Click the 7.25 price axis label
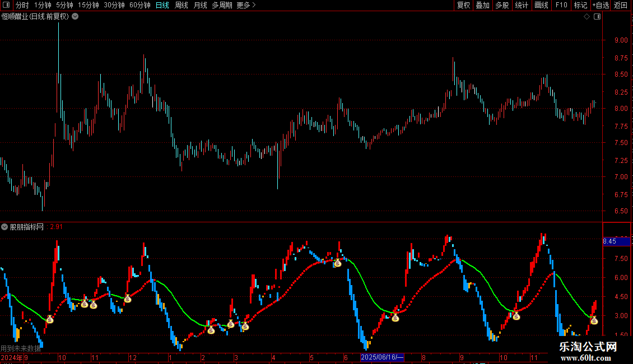Viewport: 633px width, 364px height. pyautogui.click(x=621, y=160)
